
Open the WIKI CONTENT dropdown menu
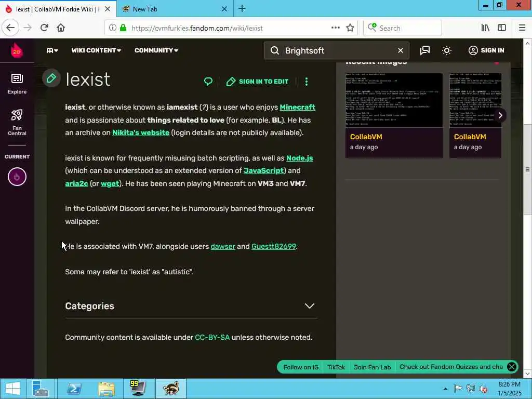click(x=96, y=50)
